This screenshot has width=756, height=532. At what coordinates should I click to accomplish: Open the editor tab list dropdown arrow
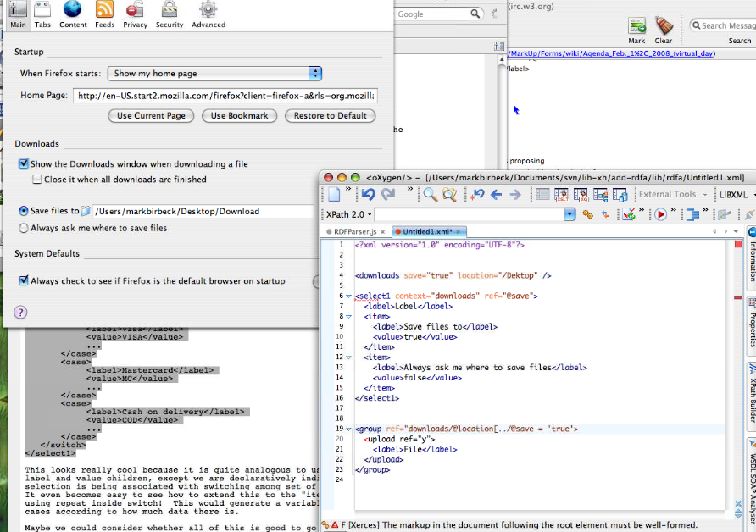[x=736, y=232]
